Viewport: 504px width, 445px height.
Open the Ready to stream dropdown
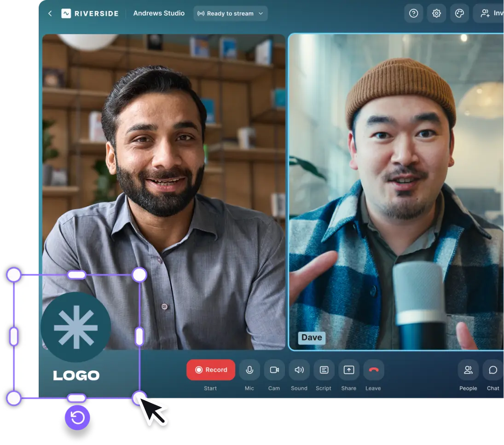[230, 13]
